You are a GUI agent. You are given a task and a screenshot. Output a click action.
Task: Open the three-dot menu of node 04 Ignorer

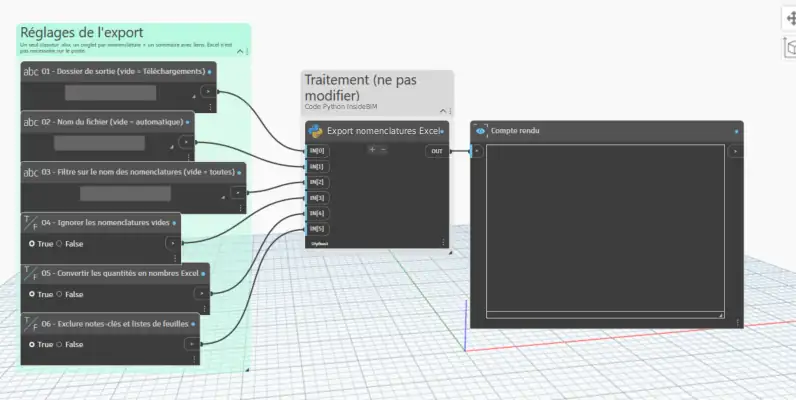175,258
